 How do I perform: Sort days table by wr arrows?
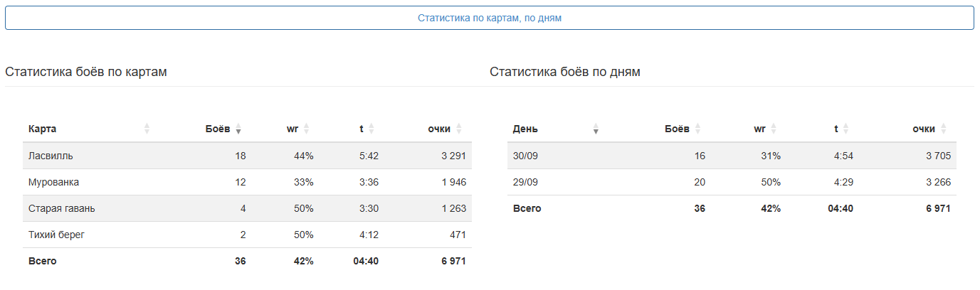[x=774, y=129]
